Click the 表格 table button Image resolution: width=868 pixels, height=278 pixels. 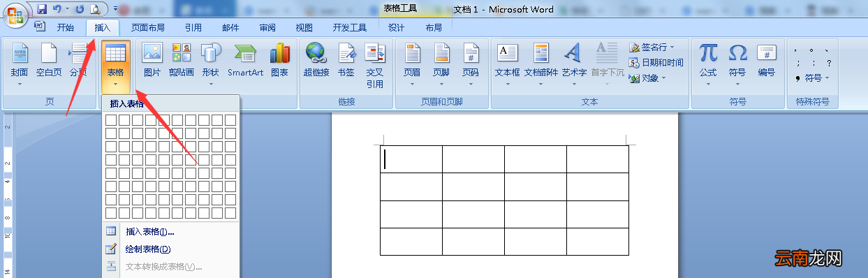(115, 67)
